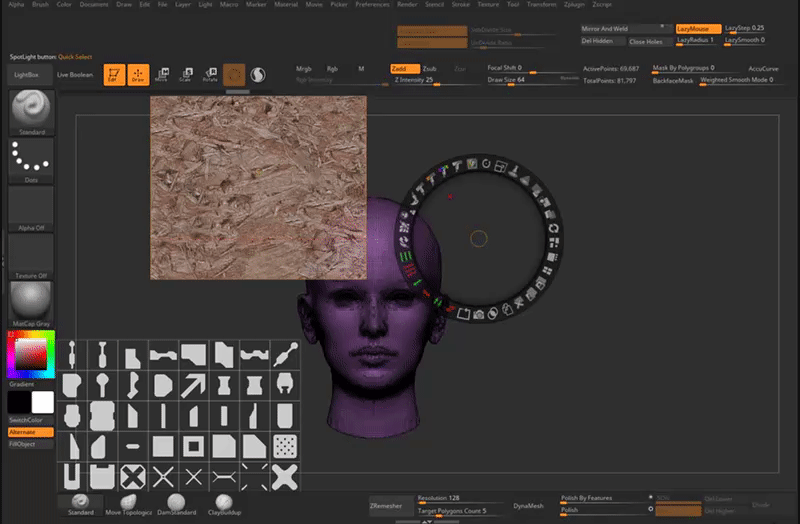
Task: Click the Standard brush thumbnail on left shelf
Action: point(31,111)
